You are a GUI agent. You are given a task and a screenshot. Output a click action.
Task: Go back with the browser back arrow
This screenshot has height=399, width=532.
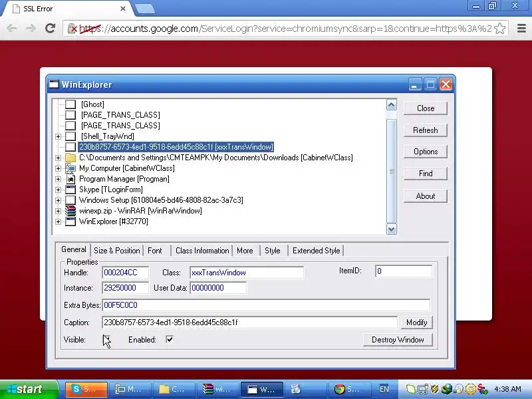pyautogui.click(x=12, y=28)
